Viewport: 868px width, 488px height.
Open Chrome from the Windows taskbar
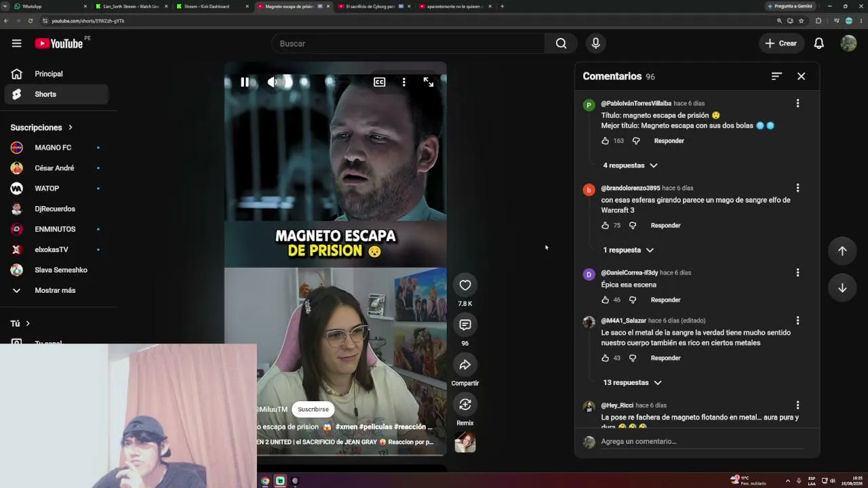[265, 481]
